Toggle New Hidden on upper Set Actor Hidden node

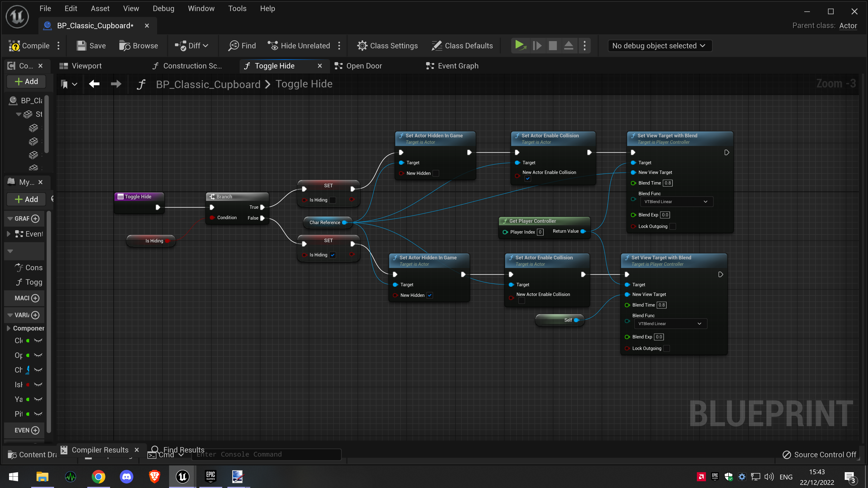coord(436,173)
